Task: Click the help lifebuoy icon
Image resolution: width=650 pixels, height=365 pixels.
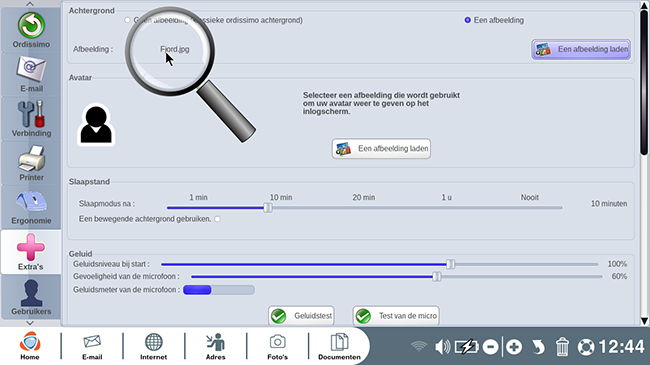Action: pyautogui.click(x=586, y=347)
